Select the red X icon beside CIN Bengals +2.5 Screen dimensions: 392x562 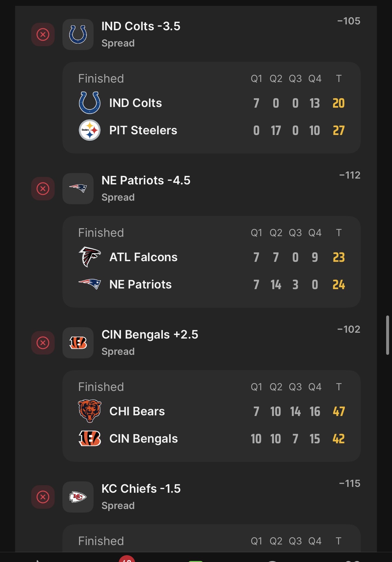(43, 343)
